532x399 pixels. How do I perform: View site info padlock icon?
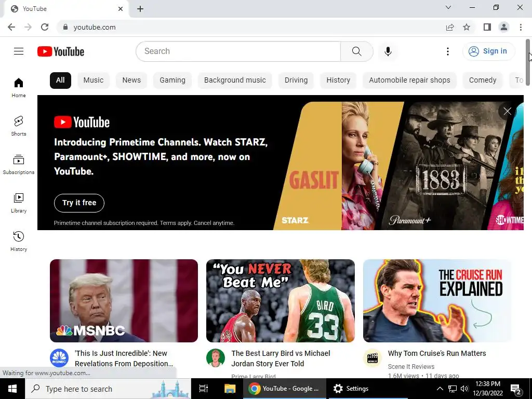coord(65,27)
